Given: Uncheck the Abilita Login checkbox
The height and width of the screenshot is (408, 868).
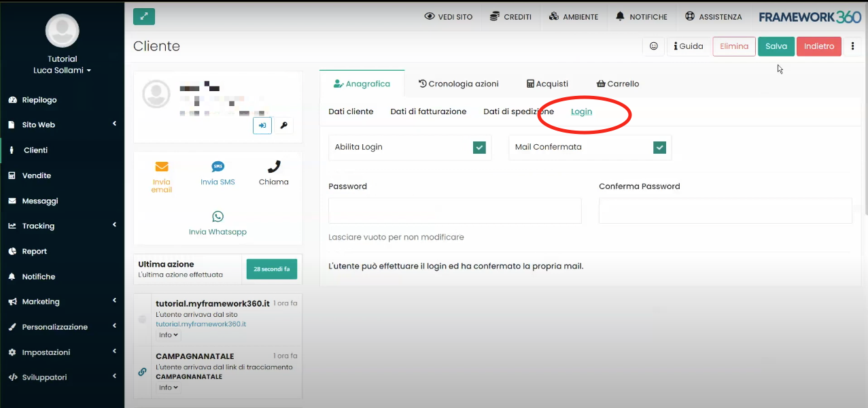Looking at the screenshot, I should coord(480,146).
